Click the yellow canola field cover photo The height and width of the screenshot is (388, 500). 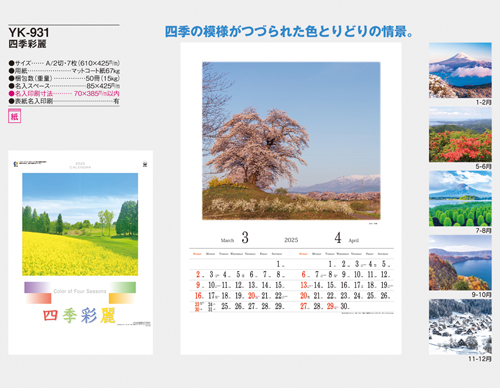(80, 224)
